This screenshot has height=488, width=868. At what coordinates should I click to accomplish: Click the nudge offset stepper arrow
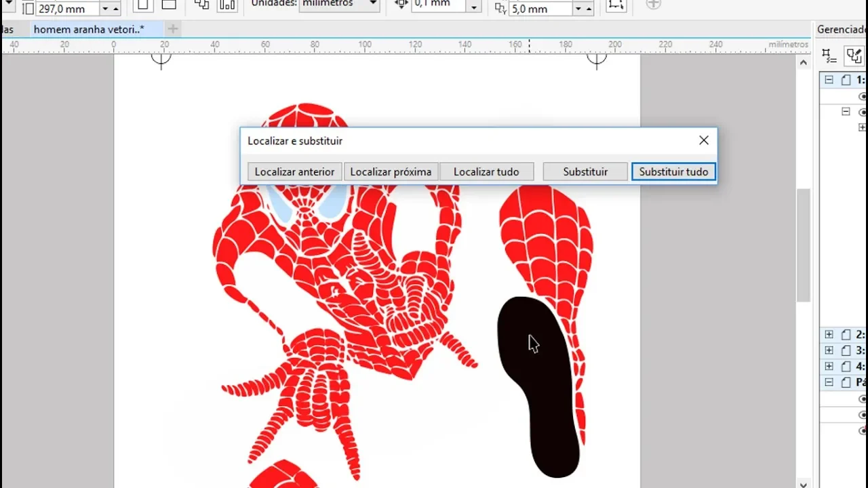pos(474,7)
